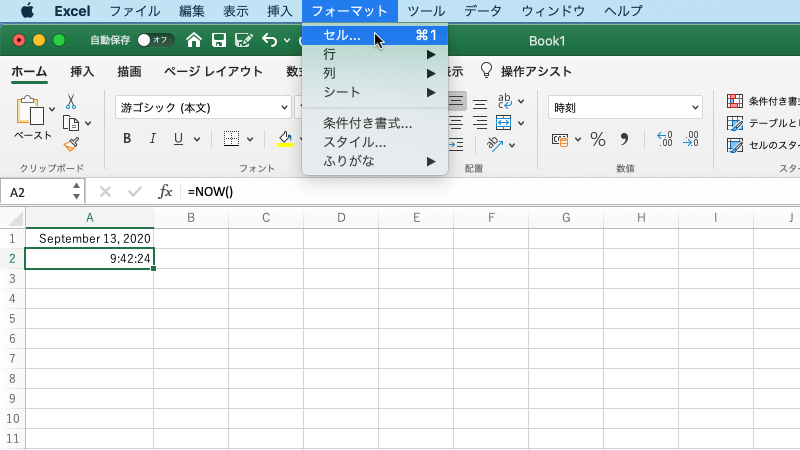Open the font name dropdown

[x=283, y=107]
